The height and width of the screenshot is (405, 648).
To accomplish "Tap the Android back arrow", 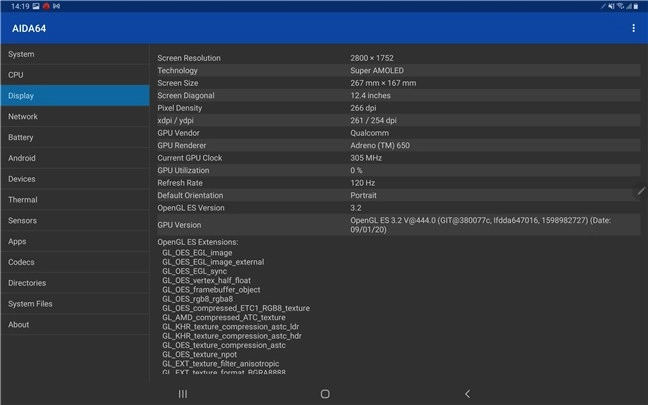I will coord(467,394).
